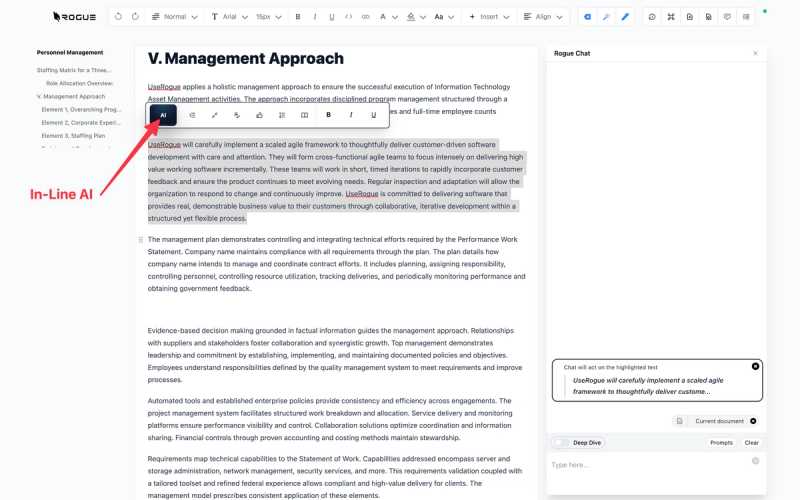Click the AI button in floating toolbar

click(163, 115)
